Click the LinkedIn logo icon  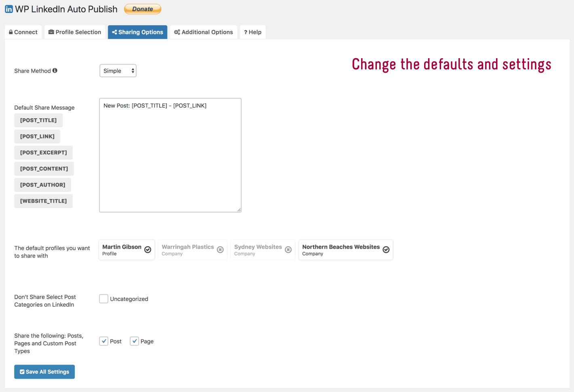click(9, 8)
